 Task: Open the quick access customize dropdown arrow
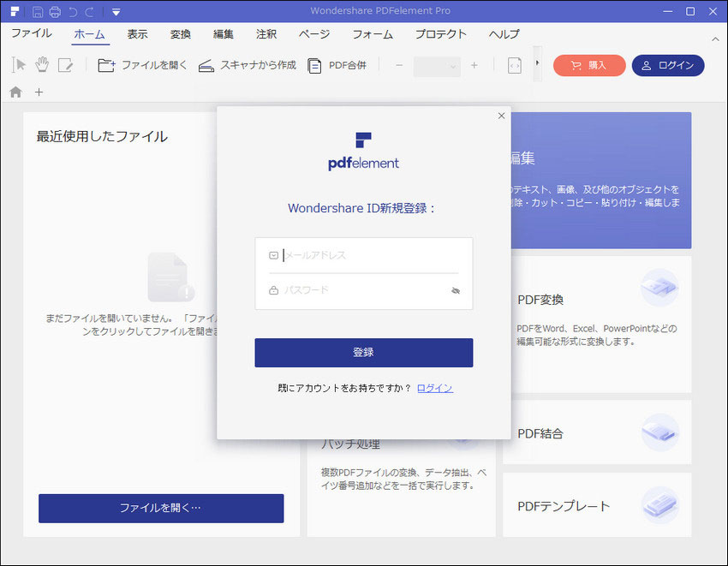tap(116, 12)
